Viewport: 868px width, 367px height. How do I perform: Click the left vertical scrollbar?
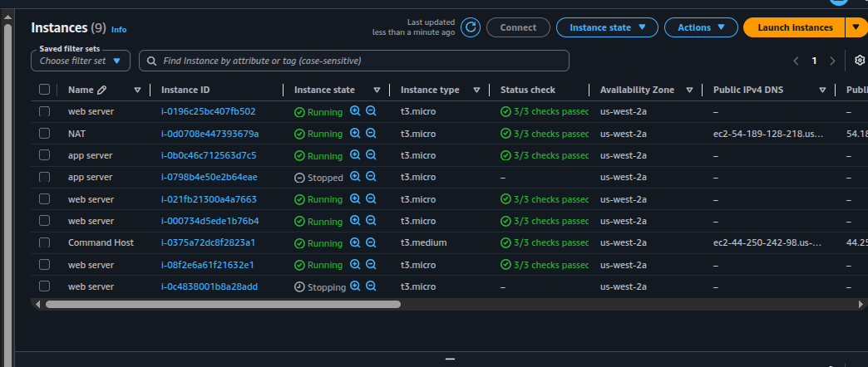pyautogui.click(x=7, y=193)
